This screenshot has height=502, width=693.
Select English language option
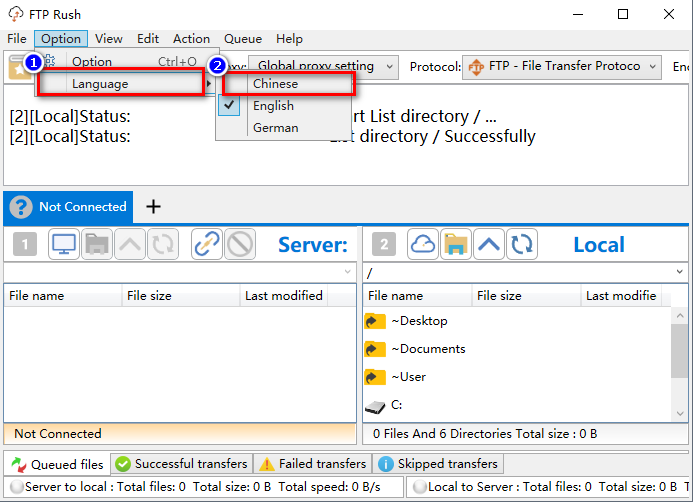[286, 106]
